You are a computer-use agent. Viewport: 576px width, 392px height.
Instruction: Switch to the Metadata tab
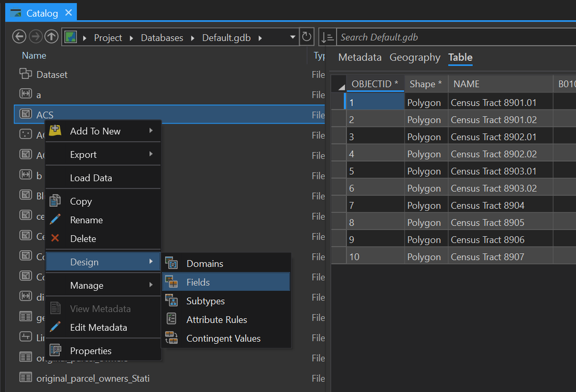click(360, 57)
